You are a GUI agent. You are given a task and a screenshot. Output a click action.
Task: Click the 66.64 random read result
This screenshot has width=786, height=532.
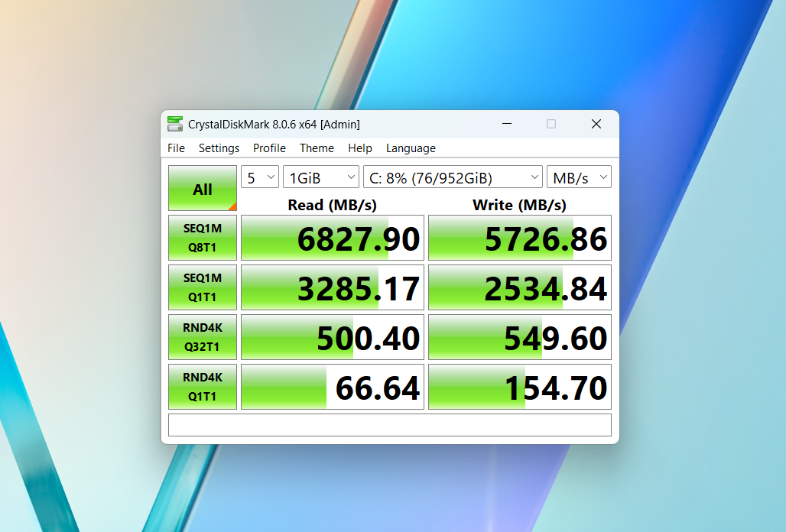click(333, 386)
